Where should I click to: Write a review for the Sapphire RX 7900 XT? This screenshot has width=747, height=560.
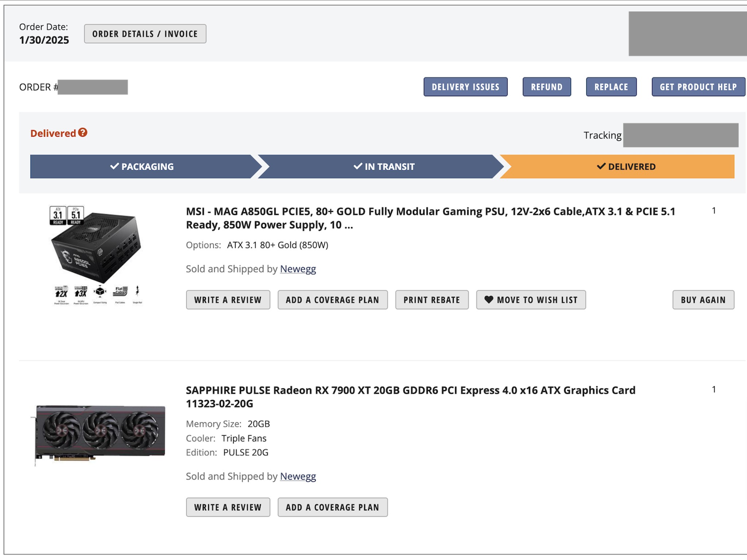coord(228,507)
